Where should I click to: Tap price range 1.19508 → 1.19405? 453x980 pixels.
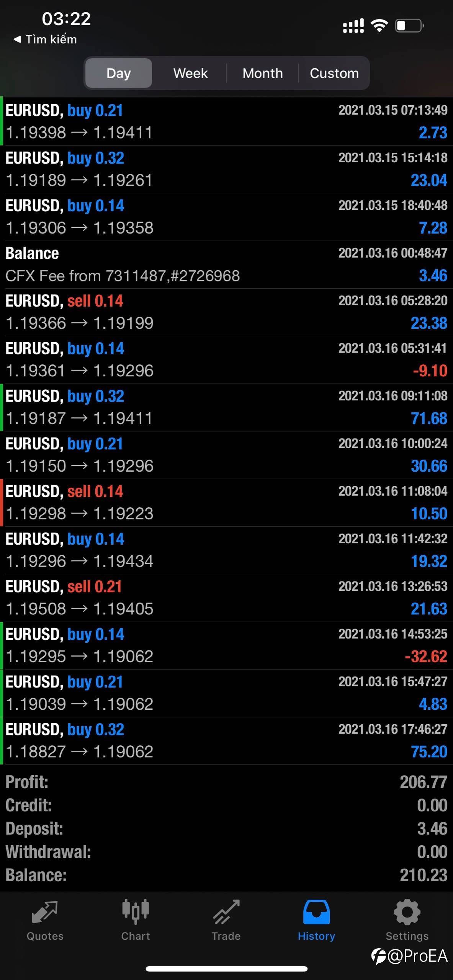[x=80, y=609]
